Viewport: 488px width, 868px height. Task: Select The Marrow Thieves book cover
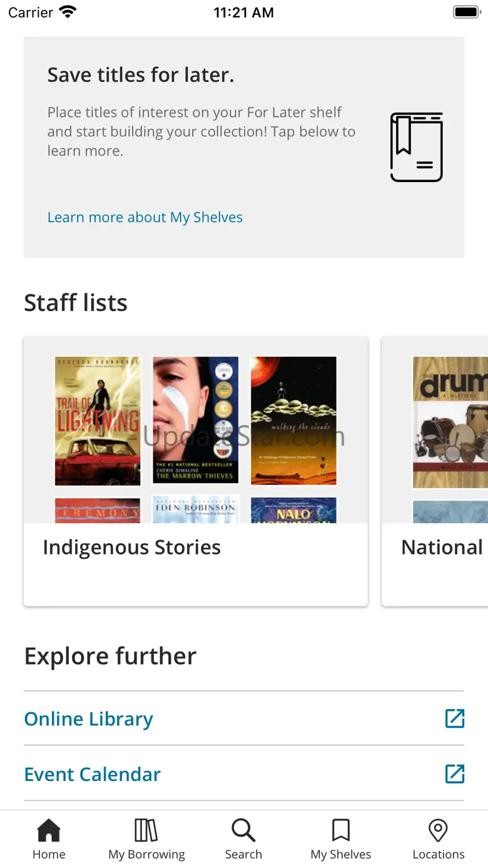[195, 420]
